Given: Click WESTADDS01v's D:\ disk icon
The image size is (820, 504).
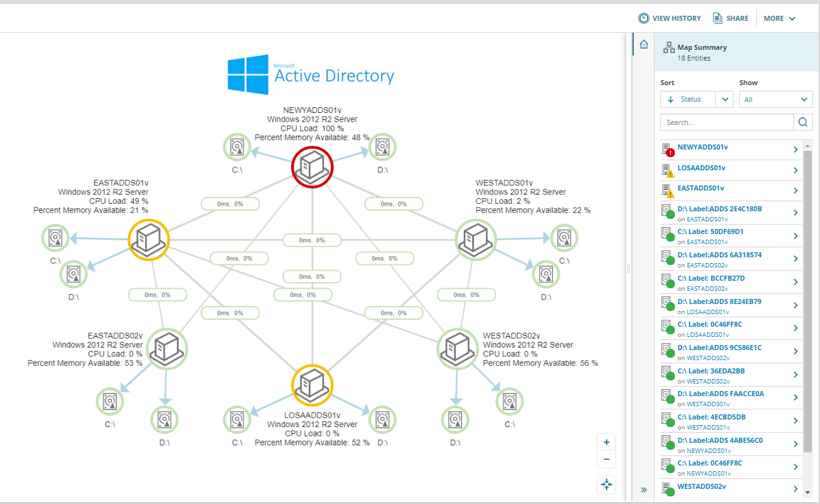Looking at the screenshot, I should [x=546, y=274].
